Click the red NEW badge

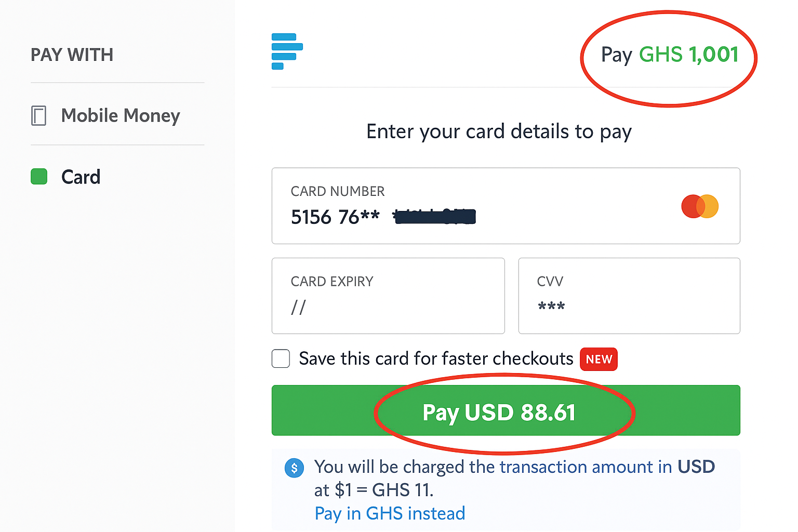pyautogui.click(x=598, y=359)
